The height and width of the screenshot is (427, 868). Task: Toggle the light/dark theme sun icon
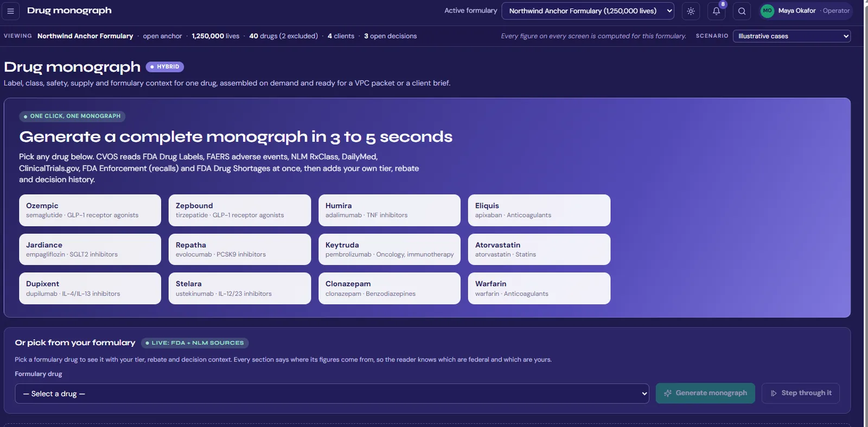tap(691, 11)
